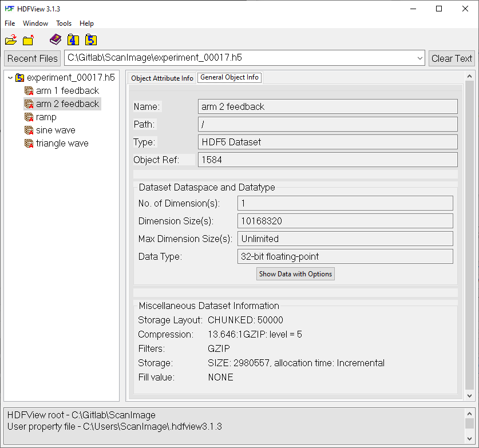Close the current file via toolbar folder icon
This screenshot has height=448, width=479.
pyautogui.click(x=29, y=39)
